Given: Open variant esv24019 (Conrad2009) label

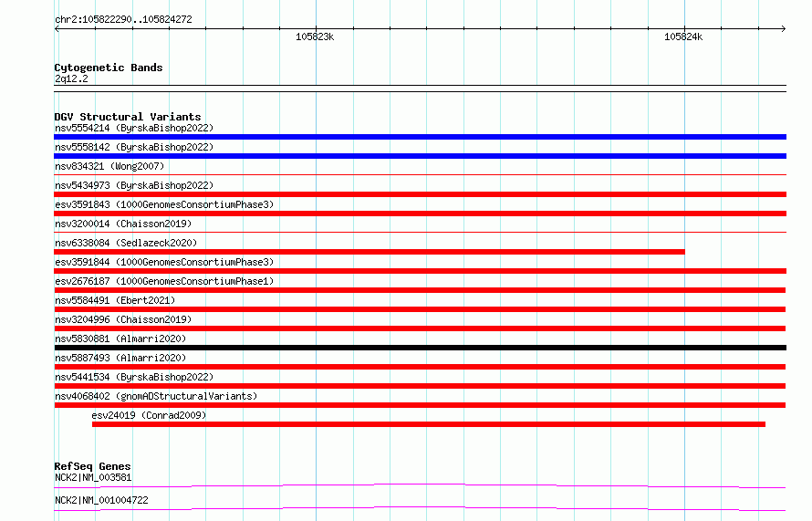Looking at the screenshot, I should (x=149, y=415).
